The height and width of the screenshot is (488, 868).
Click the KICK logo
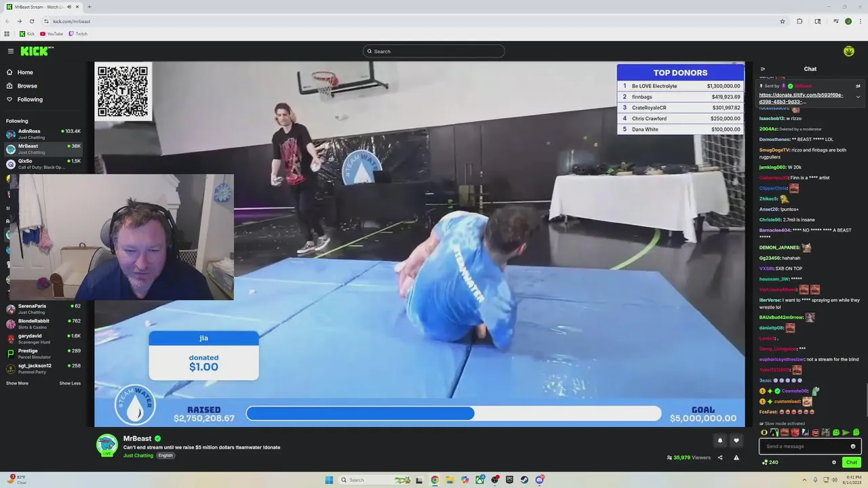tap(37, 51)
